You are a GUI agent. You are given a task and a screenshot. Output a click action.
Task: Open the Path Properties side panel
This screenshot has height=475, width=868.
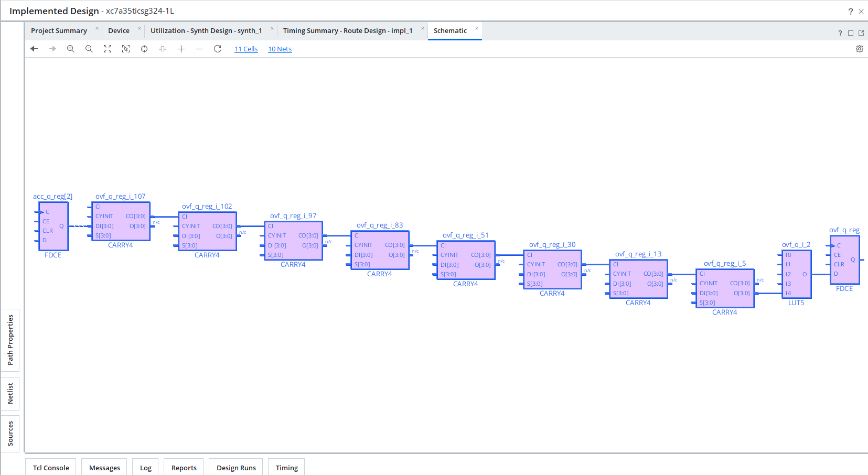pos(10,340)
